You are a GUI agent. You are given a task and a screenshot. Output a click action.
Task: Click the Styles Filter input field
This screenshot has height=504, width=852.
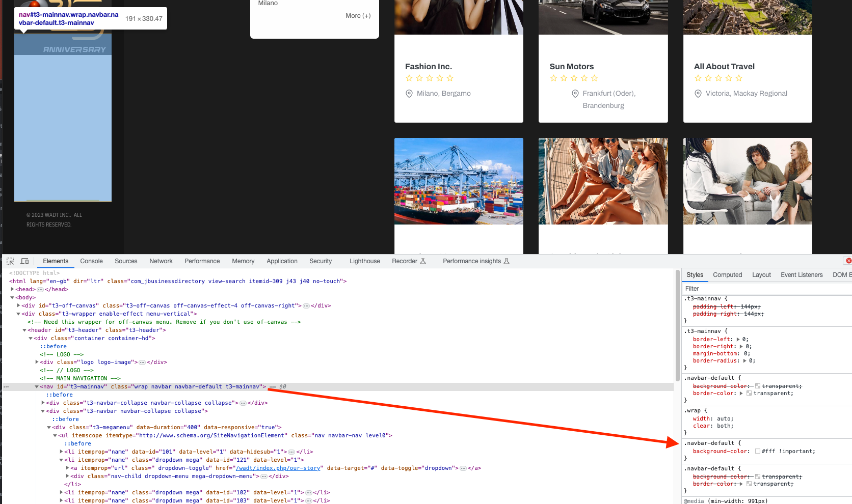click(767, 289)
